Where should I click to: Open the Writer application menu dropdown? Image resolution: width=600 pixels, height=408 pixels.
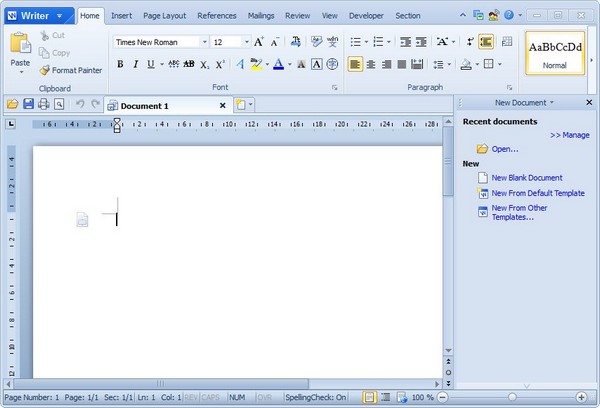coord(60,16)
